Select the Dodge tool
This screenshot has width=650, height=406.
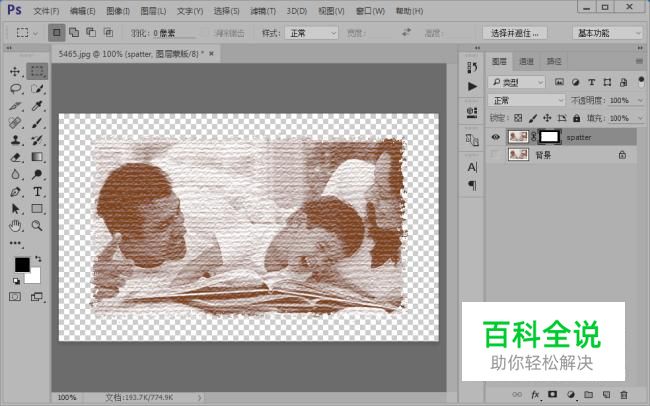[x=37, y=174]
